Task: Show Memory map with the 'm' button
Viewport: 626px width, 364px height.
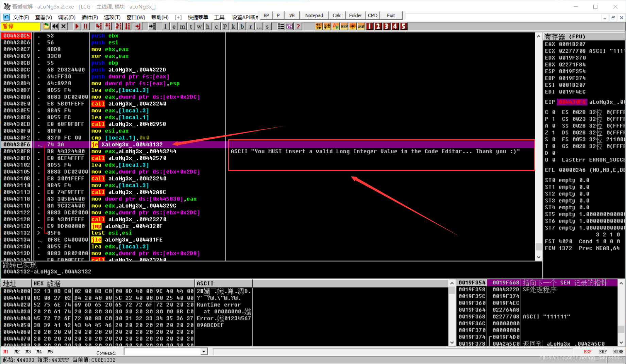Action: pos(182,26)
